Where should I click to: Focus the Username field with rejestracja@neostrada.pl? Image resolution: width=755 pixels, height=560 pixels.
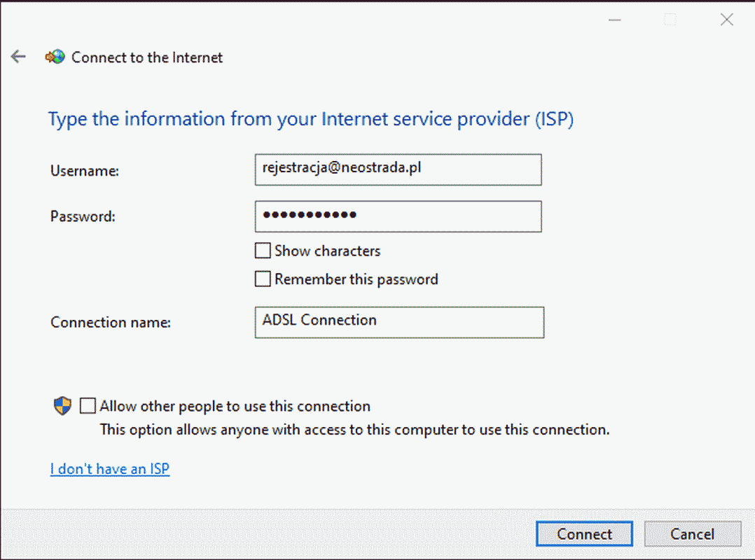pos(399,170)
